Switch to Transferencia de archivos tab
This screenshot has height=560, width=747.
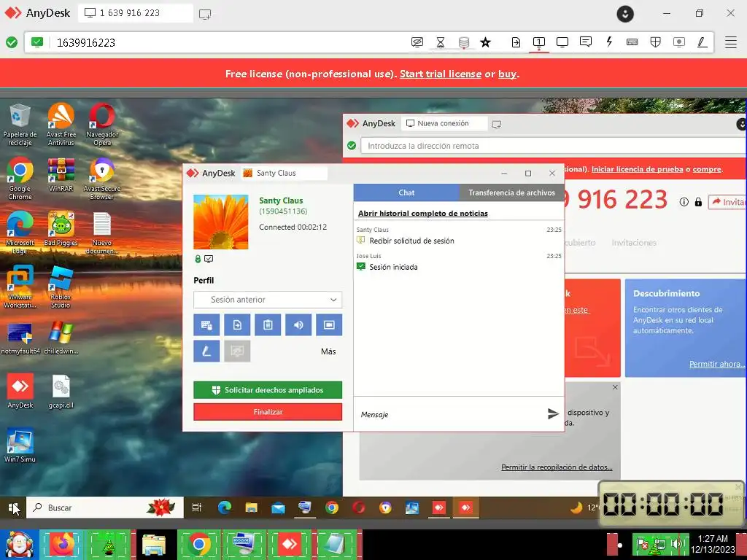click(511, 192)
